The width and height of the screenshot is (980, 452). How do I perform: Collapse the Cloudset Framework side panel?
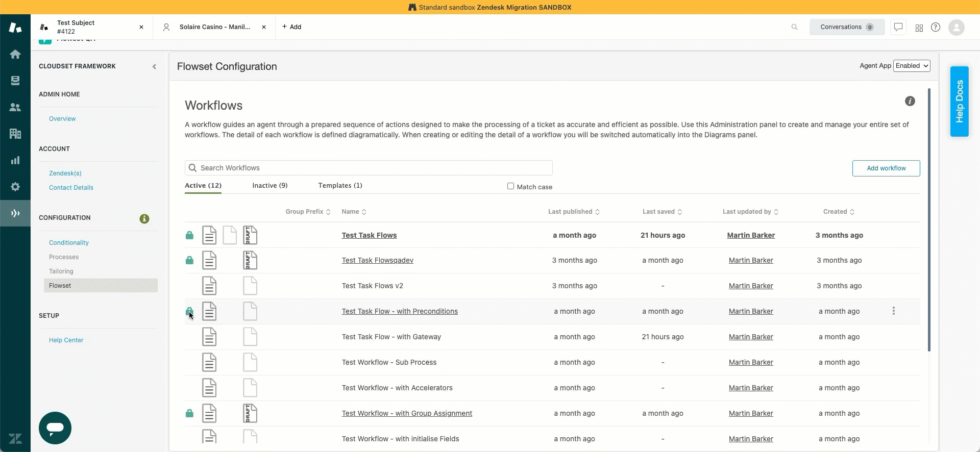[154, 66]
